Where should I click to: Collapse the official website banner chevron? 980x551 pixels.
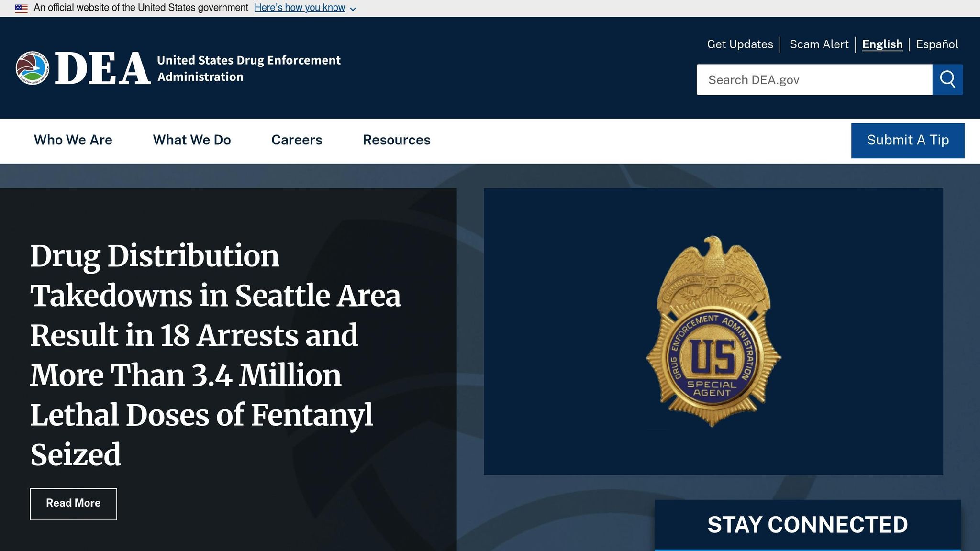click(354, 8)
